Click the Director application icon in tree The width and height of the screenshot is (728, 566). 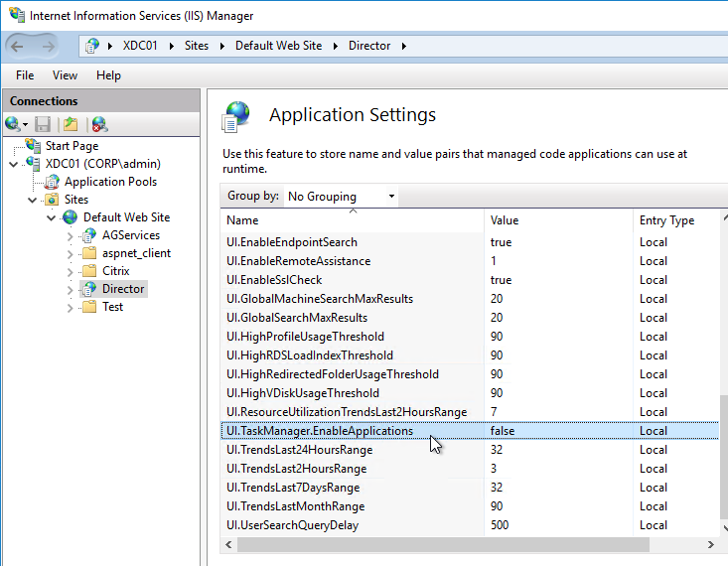click(x=89, y=289)
